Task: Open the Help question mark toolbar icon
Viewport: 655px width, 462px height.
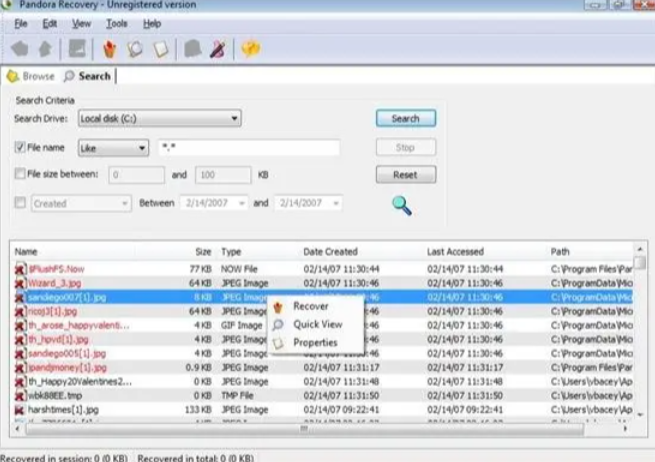Action: pos(250,49)
